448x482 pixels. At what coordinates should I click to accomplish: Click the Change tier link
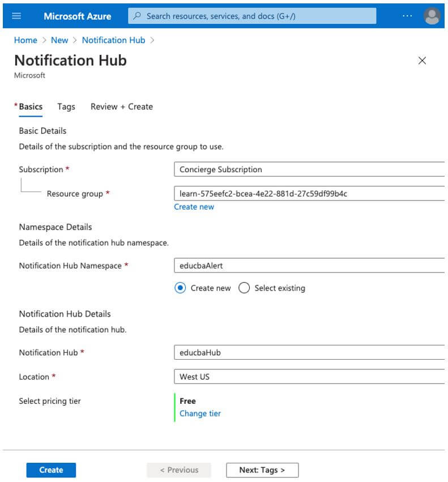pyautogui.click(x=200, y=413)
